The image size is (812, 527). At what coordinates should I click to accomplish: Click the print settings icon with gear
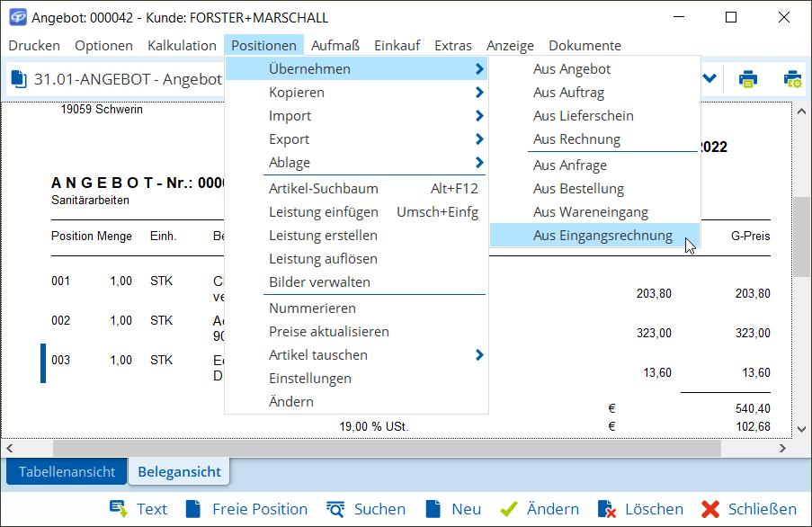[792, 79]
